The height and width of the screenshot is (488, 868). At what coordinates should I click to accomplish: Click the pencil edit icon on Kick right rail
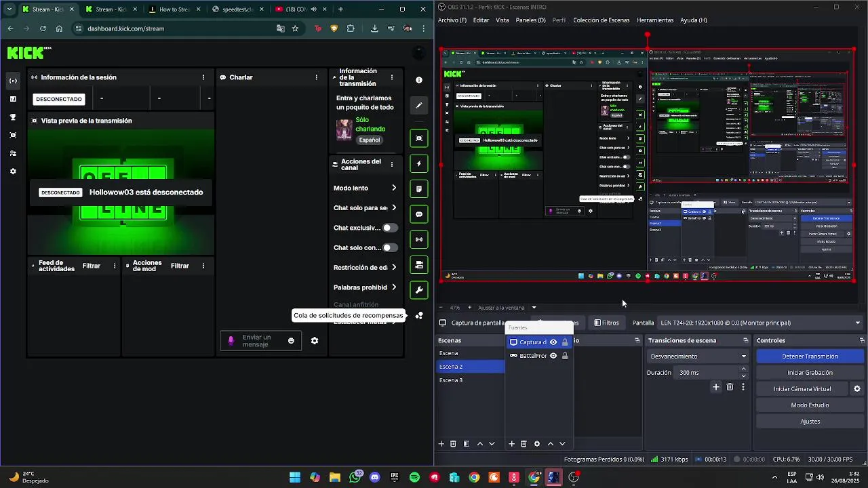(x=419, y=106)
